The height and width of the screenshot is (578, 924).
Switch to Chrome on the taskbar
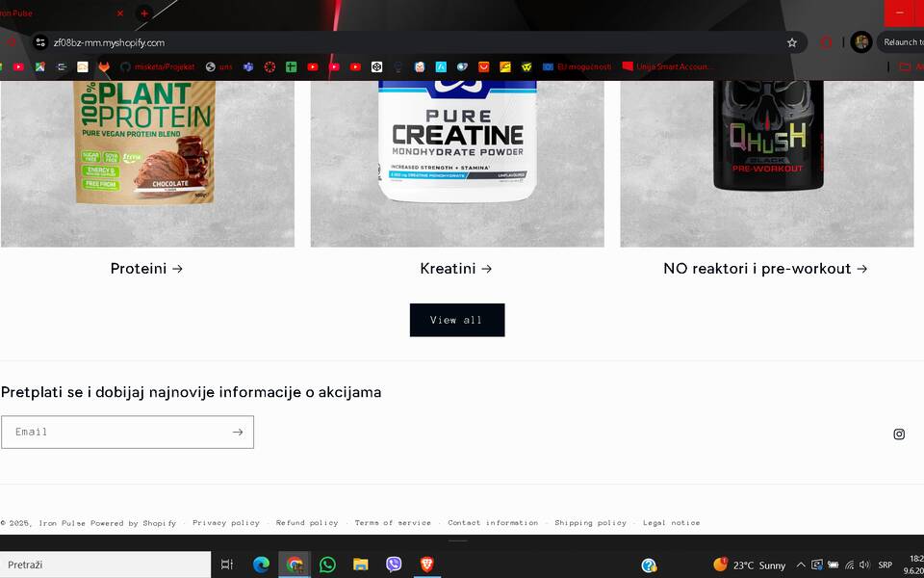295,565
